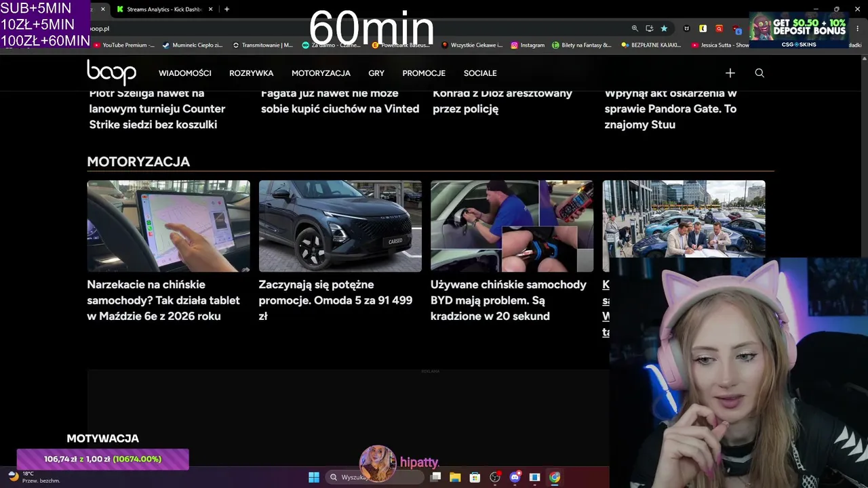Open the Pandora Gate indictment article
The height and width of the screenshot is (488, 868).
(x=671, y=110)
